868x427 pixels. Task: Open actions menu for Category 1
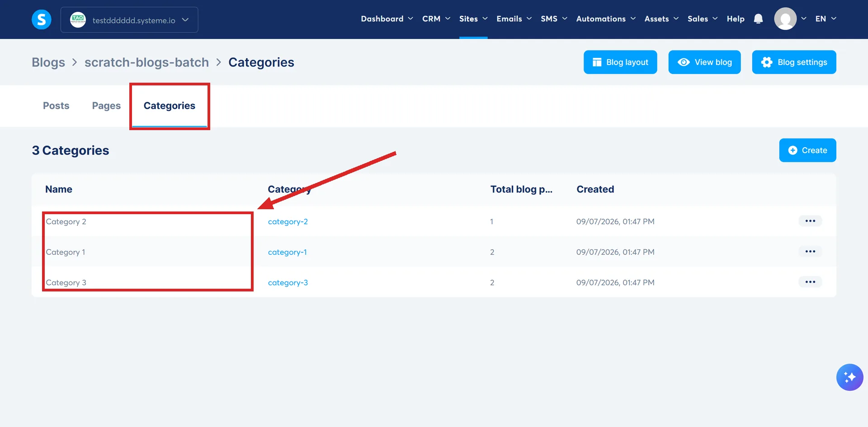pos(810,251)
